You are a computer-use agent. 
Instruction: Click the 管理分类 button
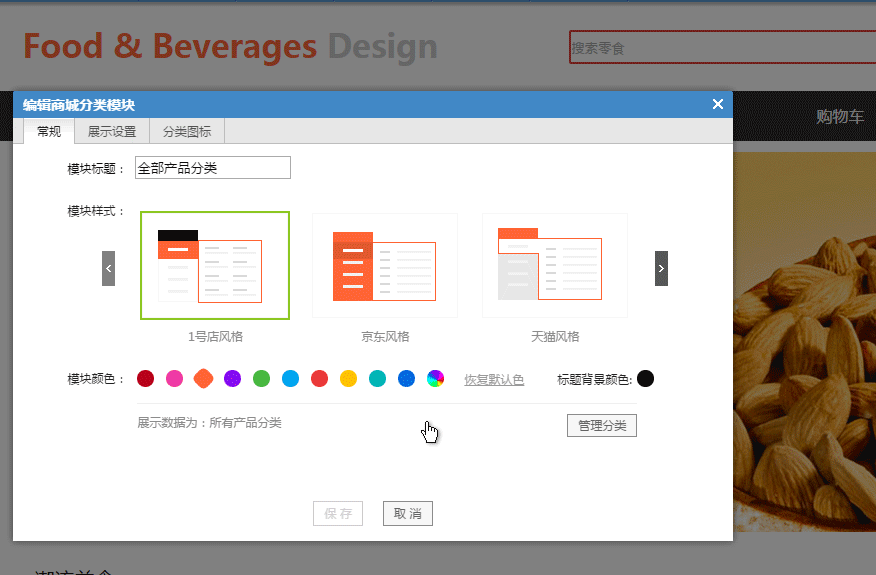(x=602, y=425)
